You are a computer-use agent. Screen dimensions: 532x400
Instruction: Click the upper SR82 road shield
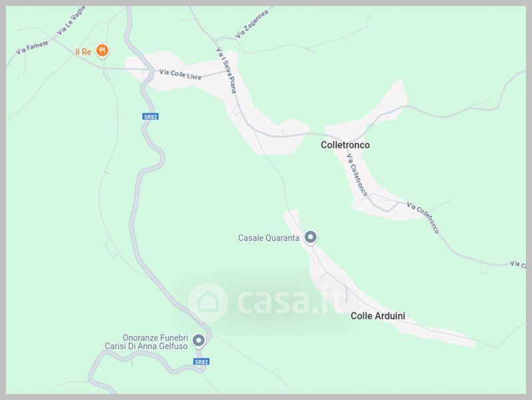pyautogui.click(x=150, y=117)
